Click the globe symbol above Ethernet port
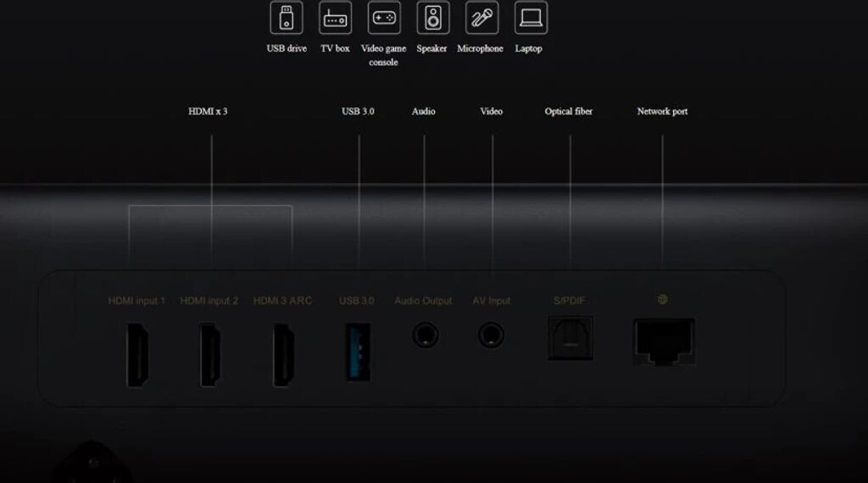 click(663, 299)
